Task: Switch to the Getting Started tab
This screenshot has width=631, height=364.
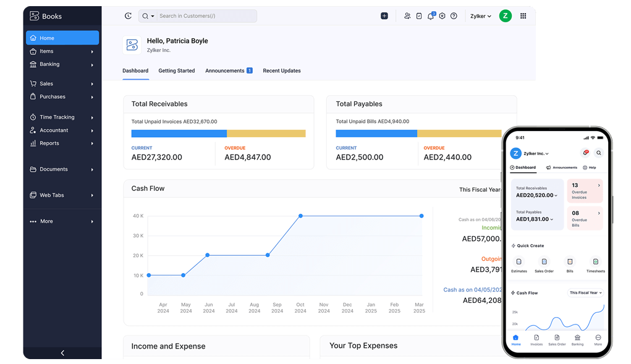Action: [176, 70]
